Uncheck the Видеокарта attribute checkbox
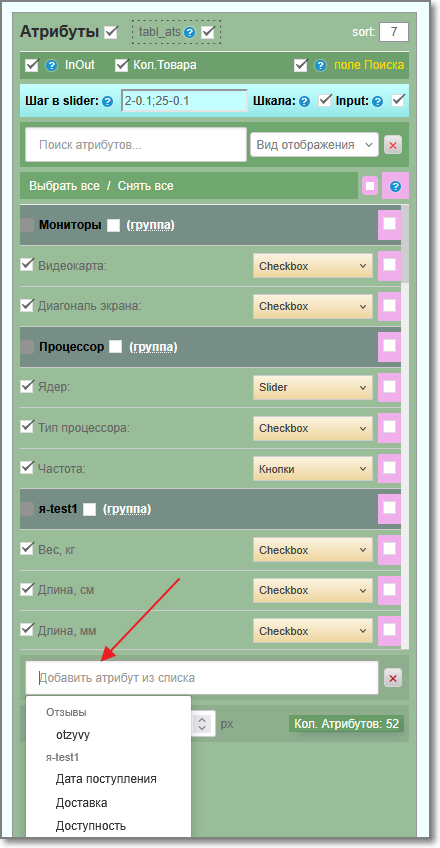This screenshot has height=848, width=440. point(27,265)
